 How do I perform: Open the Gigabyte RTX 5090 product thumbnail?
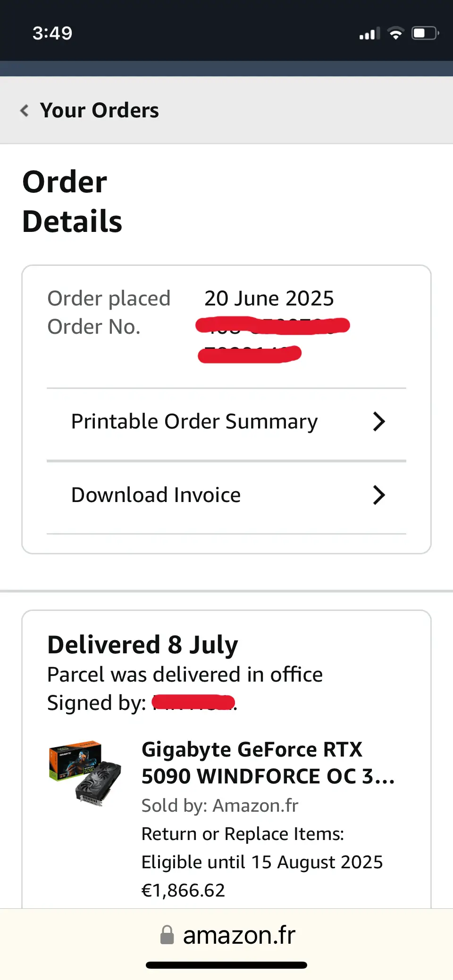pyautogui.click(x=85, y=774)
